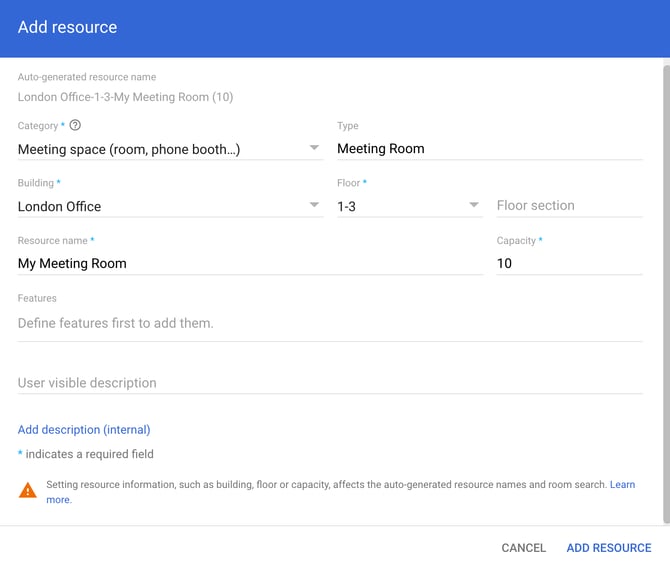The image size is (670, 562).
Task: Click the Resource name field
Action: click(249, 263)
